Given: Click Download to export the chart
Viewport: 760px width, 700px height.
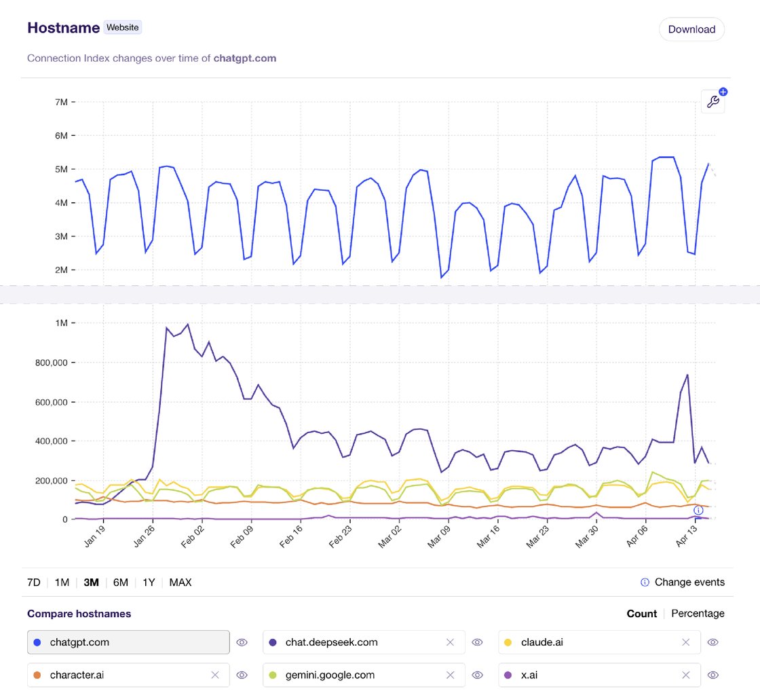Looking at the screenshot, I should coord(691,29).
